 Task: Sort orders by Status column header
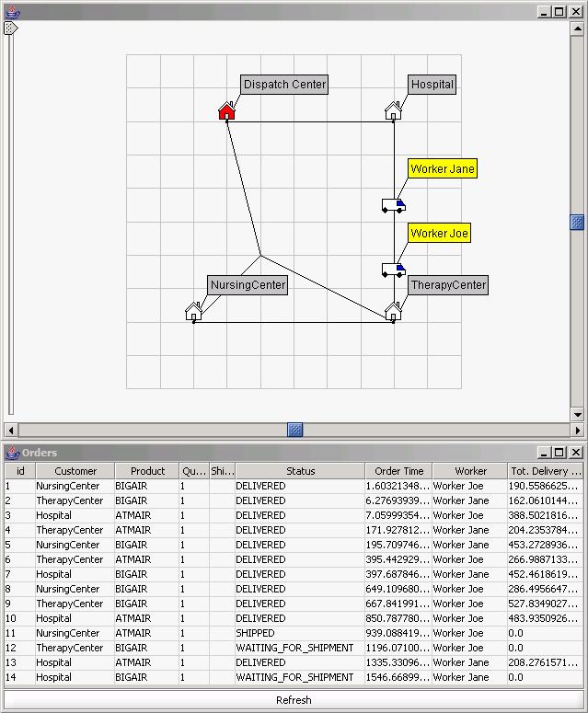tap(300, 471)
